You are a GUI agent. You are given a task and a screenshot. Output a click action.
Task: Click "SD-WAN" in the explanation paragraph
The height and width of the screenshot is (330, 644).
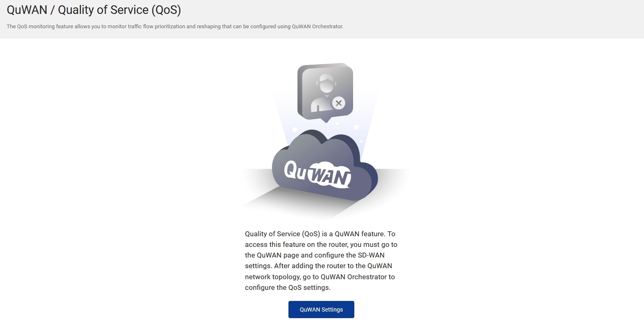click(371, 255)
